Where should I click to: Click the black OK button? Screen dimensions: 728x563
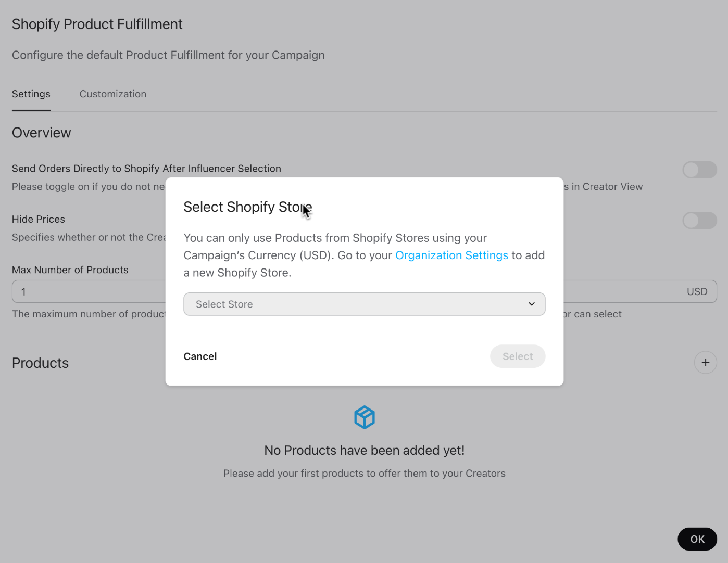pyautogui.click(x=697, y=539)
